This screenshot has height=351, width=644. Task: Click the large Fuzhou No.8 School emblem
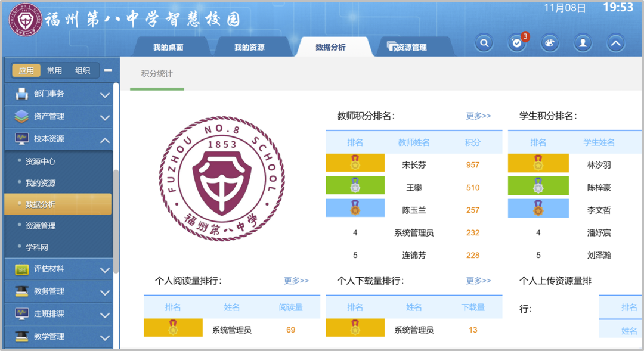pyautogui.click(x=222, y=179)
